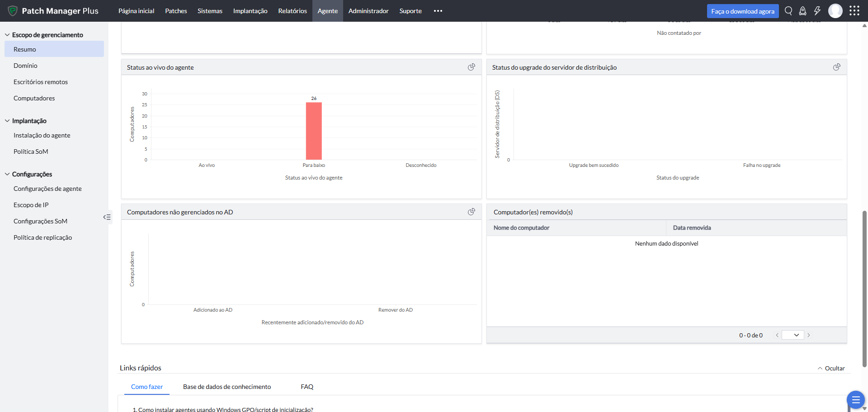Open the Patches menu
Screen dimensions: 868x412
[176, 11]
